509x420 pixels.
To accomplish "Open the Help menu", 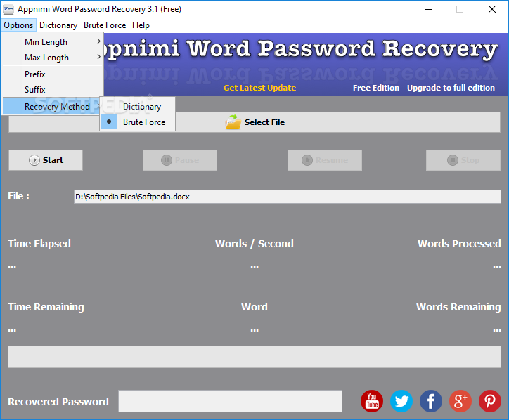I will point(141,25).
